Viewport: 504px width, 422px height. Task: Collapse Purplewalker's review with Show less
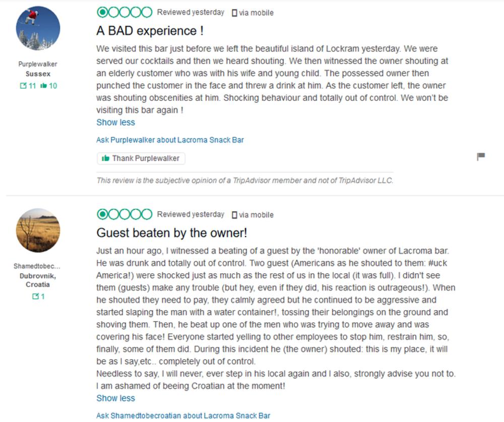click(115, 122)
